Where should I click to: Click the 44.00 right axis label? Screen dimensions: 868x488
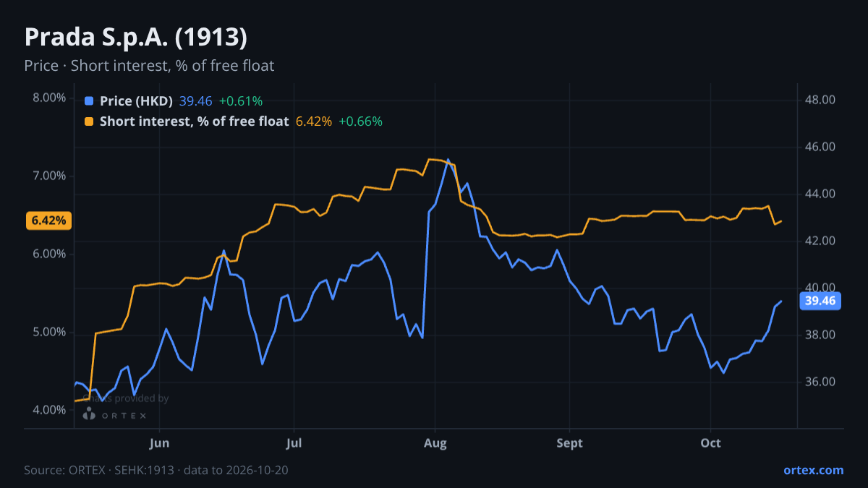point(820,194)
